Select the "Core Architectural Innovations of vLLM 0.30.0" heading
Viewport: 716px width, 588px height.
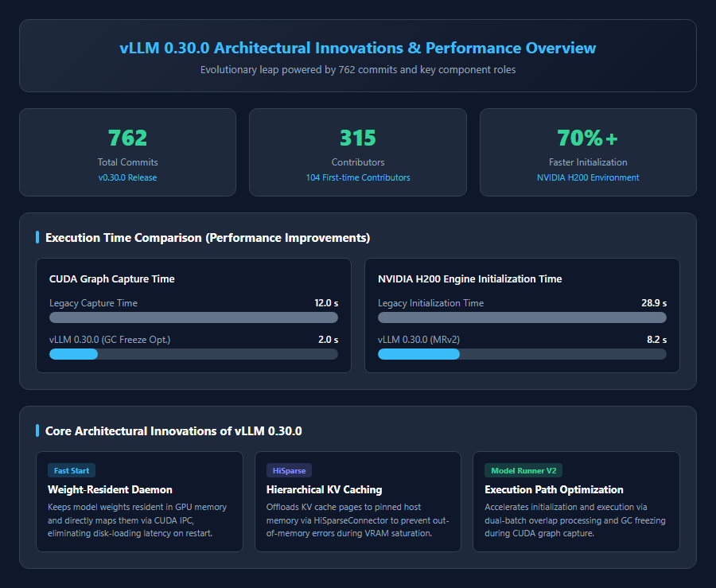coord(173,431)
